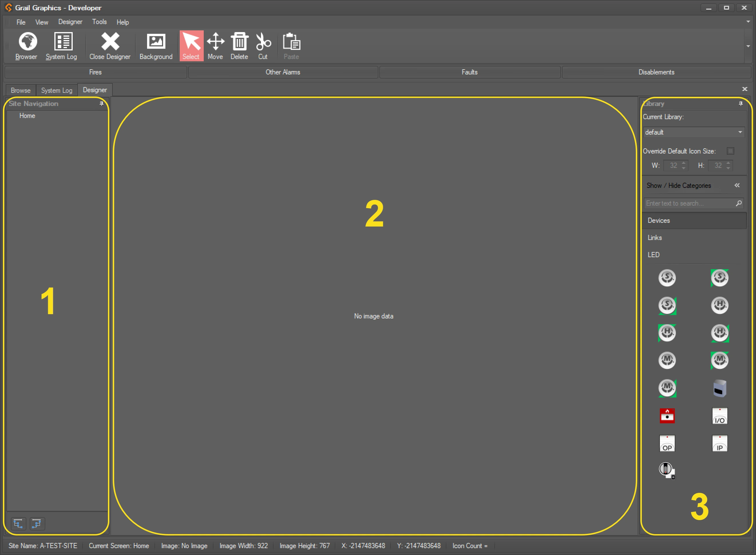Pick the OP output device icon

click(x=667, y=443)
